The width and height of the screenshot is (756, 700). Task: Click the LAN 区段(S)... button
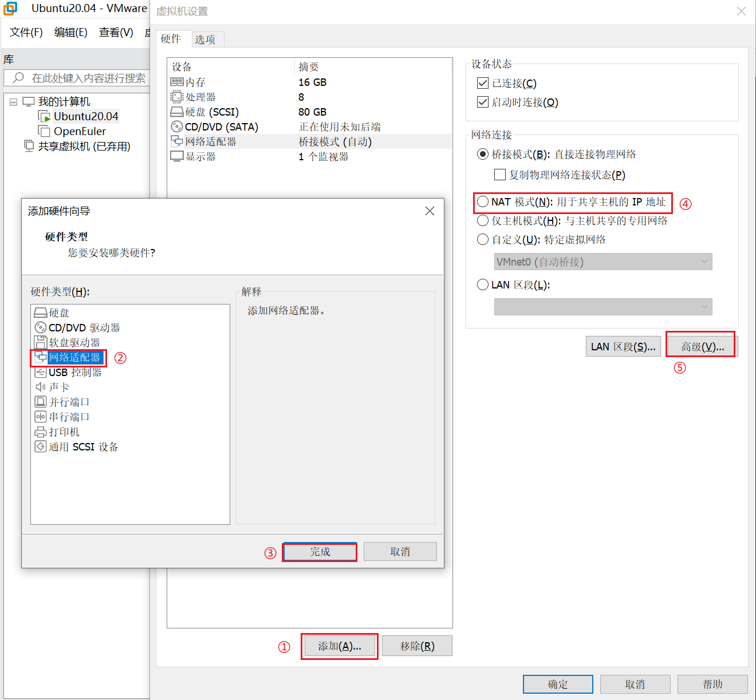pos(623,347)
